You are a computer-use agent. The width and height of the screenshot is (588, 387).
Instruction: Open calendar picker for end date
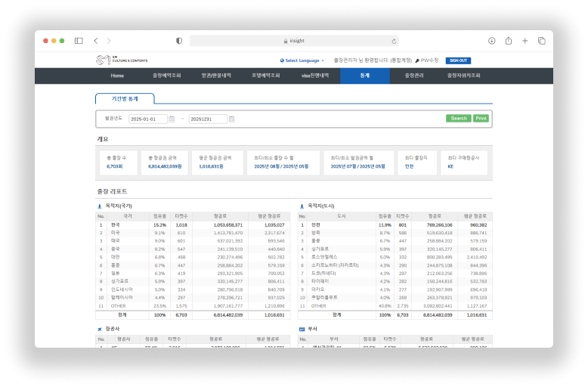click(231, 119)
